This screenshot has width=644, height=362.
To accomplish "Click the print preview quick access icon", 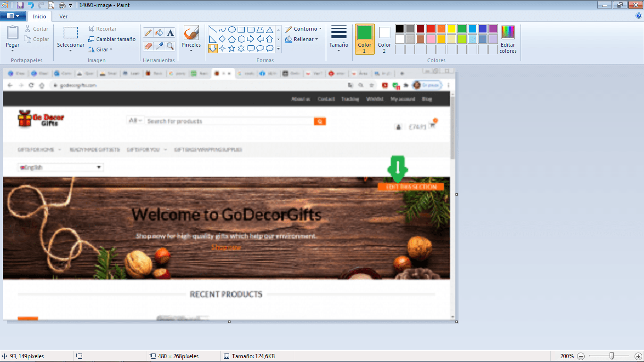I will pyautogui.click(x=52, y=5).
